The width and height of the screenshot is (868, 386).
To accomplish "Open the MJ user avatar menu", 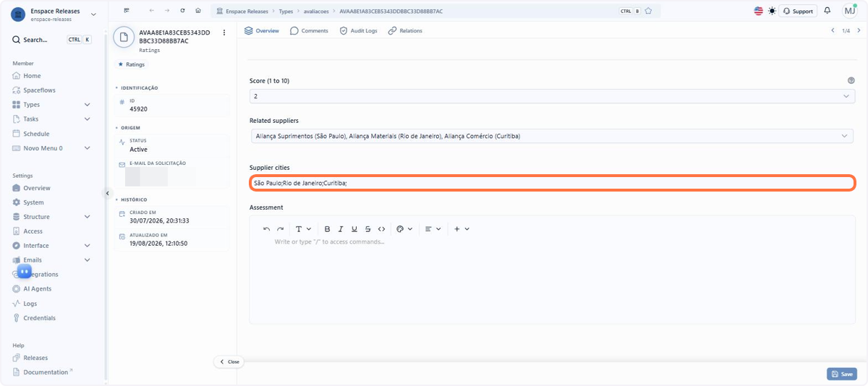I will tap(849, 10).
